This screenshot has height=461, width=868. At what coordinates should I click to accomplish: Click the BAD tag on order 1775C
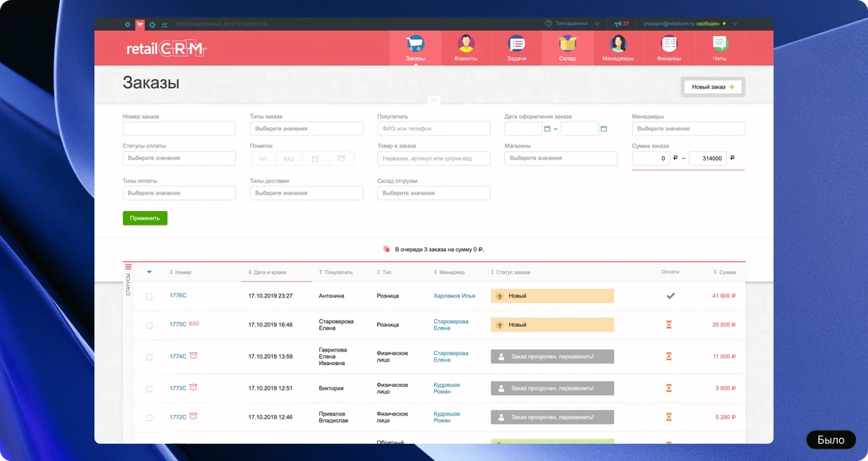194,324
